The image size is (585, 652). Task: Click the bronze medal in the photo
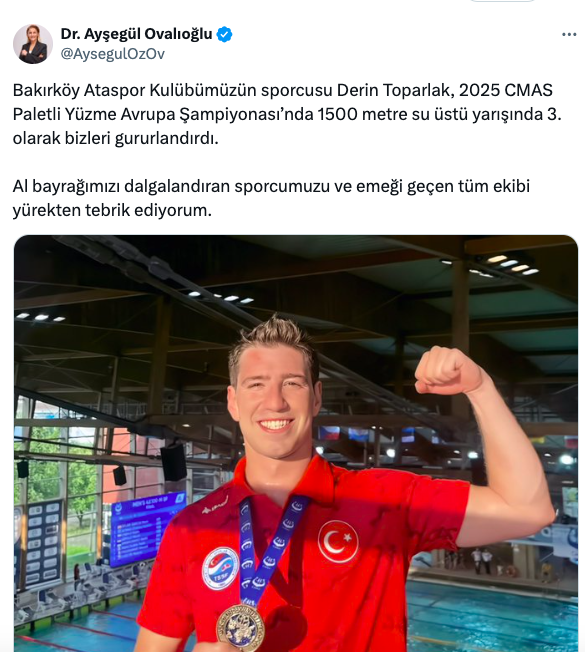click(240, 627)
